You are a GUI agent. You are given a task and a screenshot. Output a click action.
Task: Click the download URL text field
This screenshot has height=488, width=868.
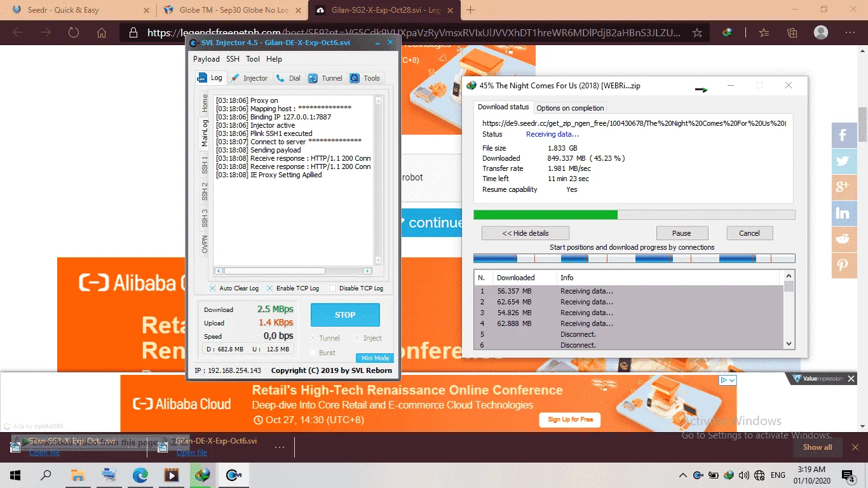pos(634,123)
